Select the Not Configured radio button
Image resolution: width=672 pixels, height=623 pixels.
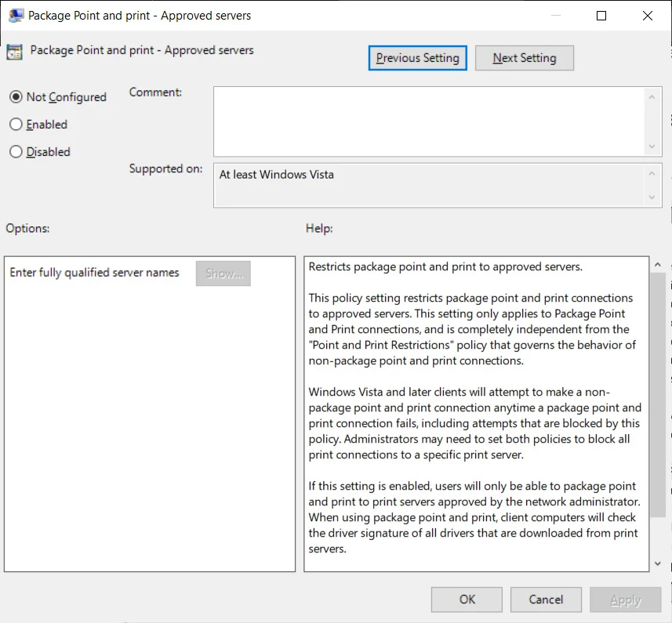pos(16,97)
